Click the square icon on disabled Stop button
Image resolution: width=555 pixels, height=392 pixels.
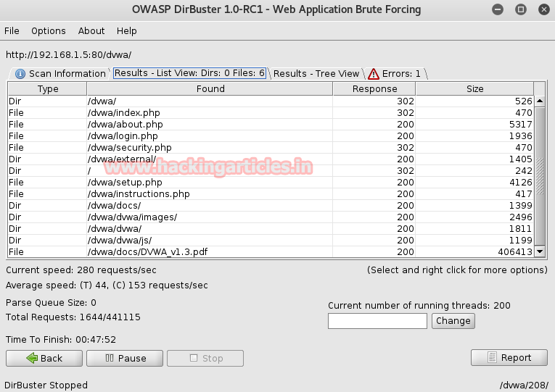(194, 358)
